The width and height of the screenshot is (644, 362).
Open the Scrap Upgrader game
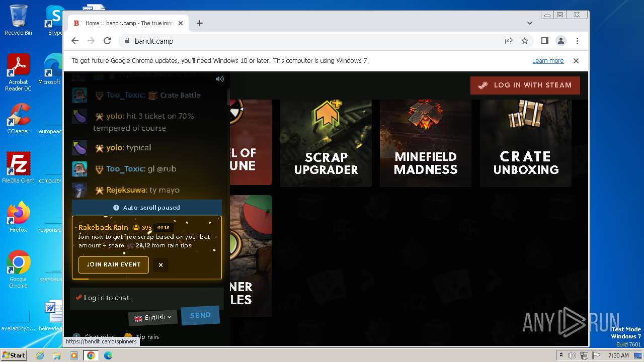[326, 143]
